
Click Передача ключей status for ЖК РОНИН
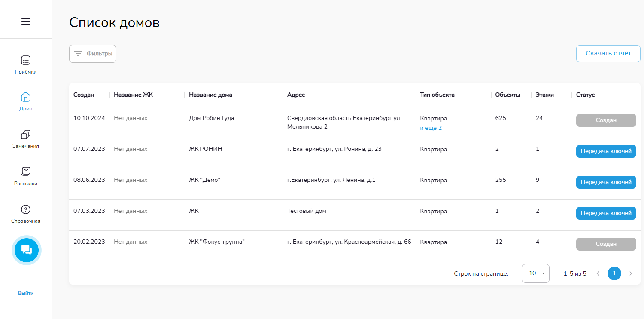(606, 151)
